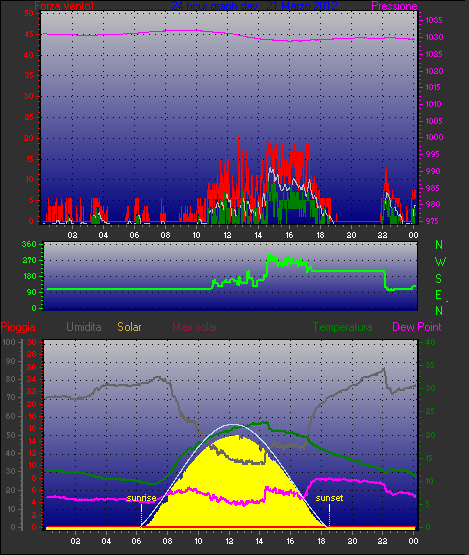This screenshot has height=555, width=469.
Task: Click the sunset marker on solar graph
Action: click(329, 498)
